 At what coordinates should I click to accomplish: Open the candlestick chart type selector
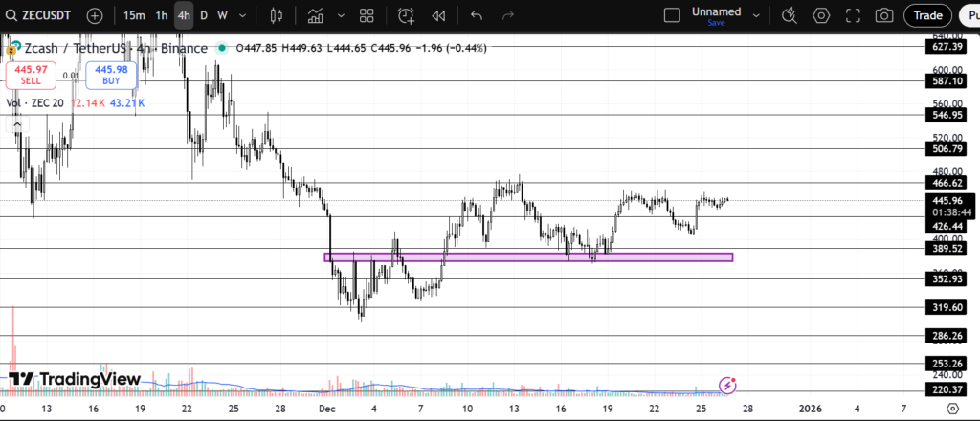277,15
